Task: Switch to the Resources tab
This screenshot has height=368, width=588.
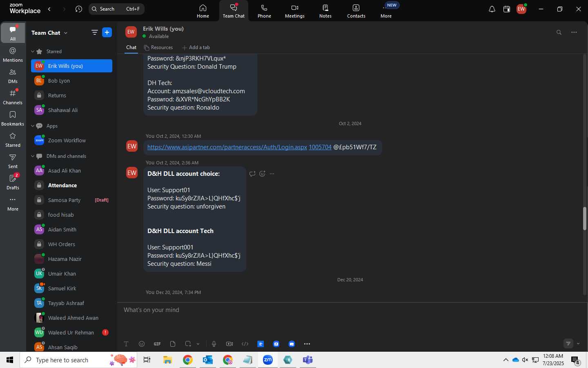Action: tap(158, 47)
